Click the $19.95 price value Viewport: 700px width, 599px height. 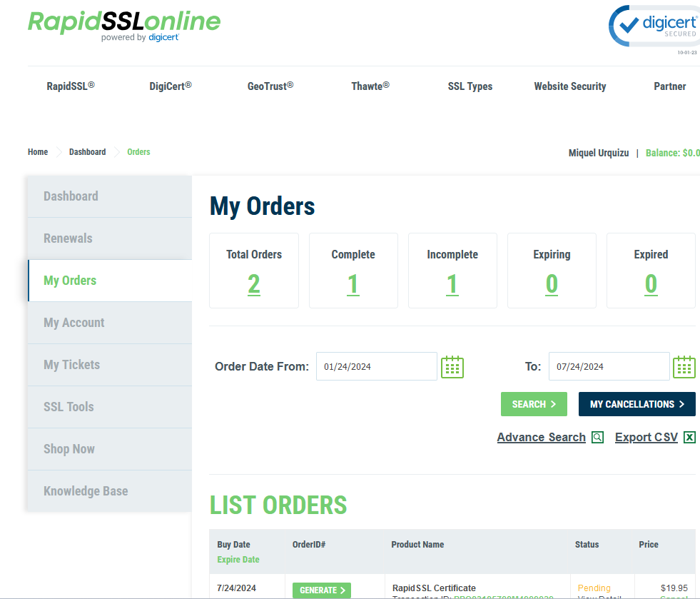pos(674,588)
